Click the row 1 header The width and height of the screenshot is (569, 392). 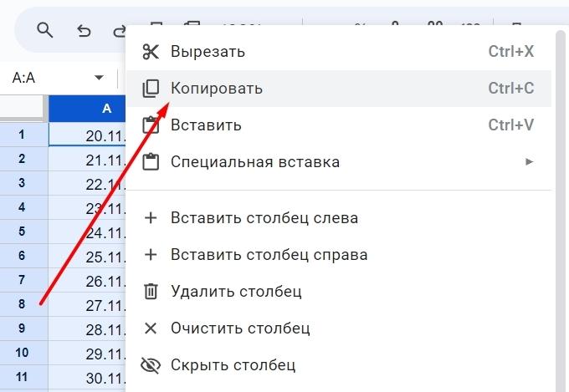coord(22,134)
